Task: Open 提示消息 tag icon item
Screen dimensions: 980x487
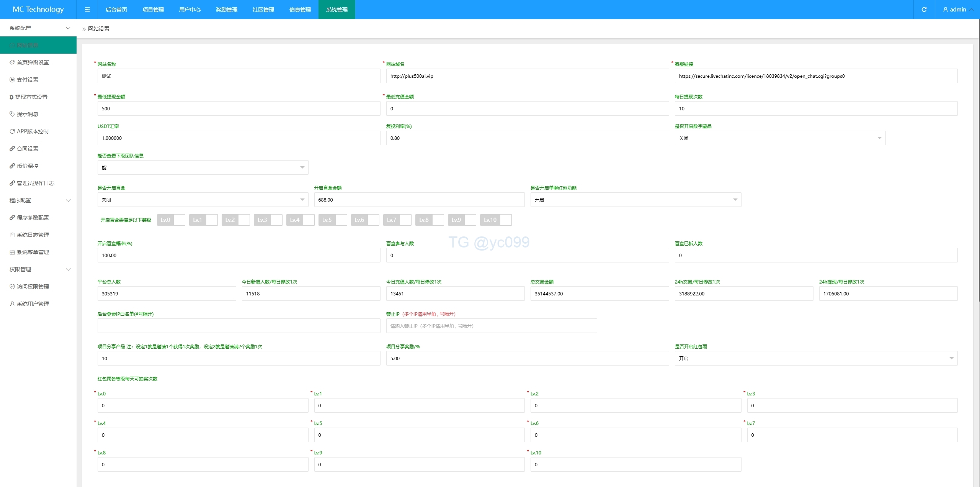Action: 12,114
